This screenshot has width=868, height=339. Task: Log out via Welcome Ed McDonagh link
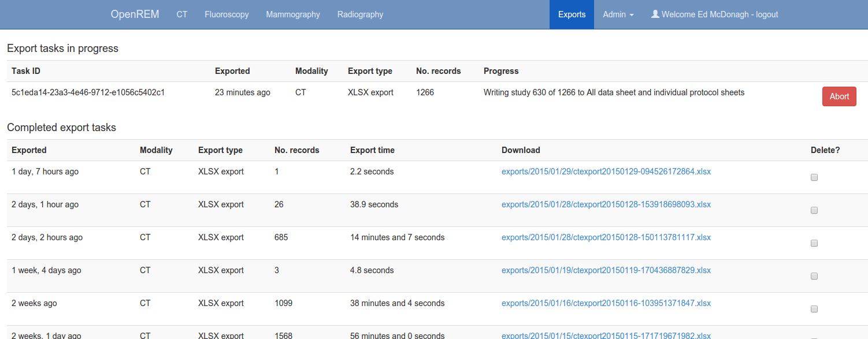tap(720, 14)
